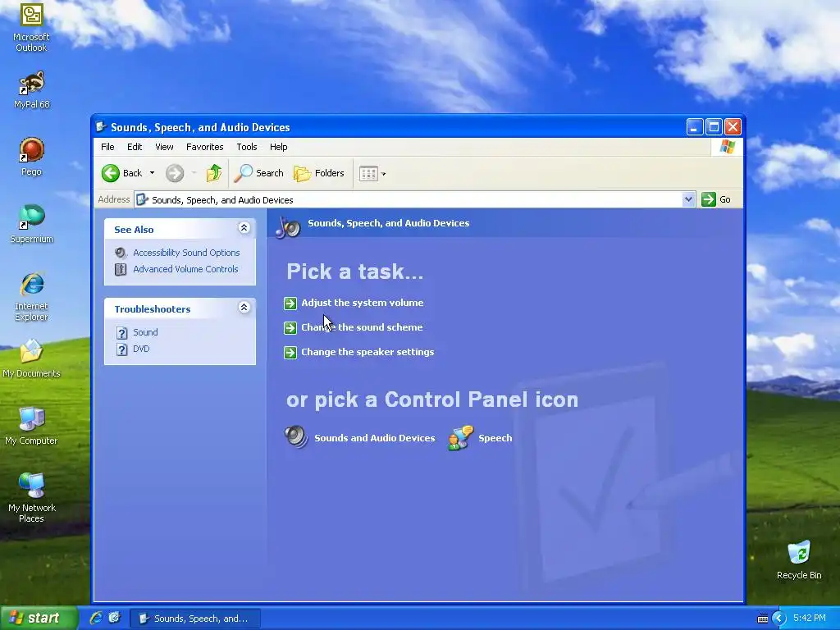840x630 pixels.
Task: Expand hidden system tray icons arrow
Action: (779, 619)
